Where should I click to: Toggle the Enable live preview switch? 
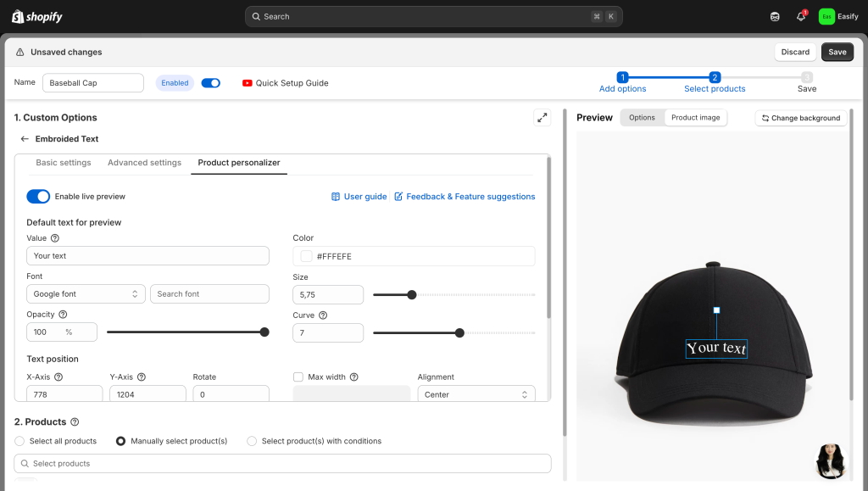[38, 197]
